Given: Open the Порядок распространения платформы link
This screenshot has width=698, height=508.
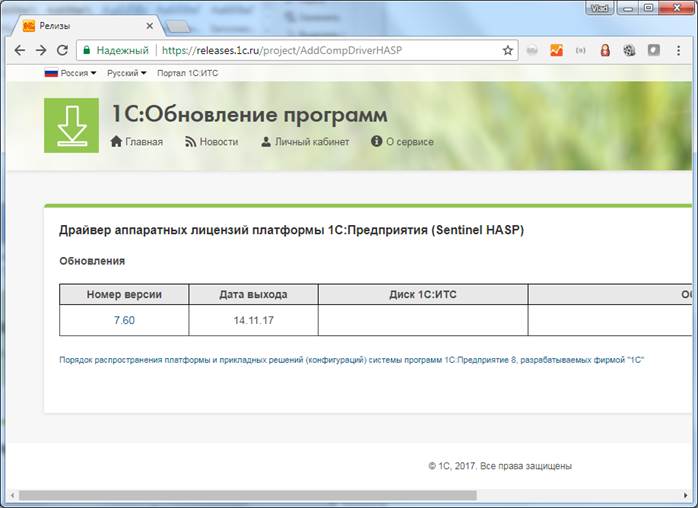Looking at the screenshot, I should [352, 358].
